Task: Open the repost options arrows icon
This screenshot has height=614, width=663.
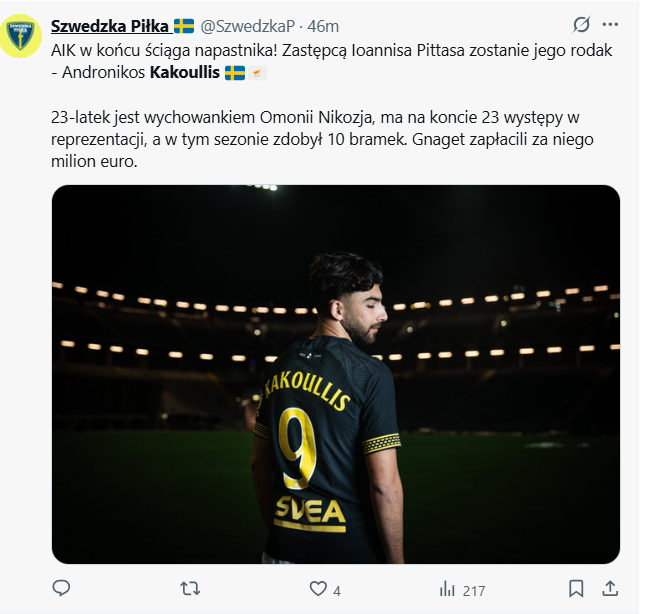Action: pos(189,588)
